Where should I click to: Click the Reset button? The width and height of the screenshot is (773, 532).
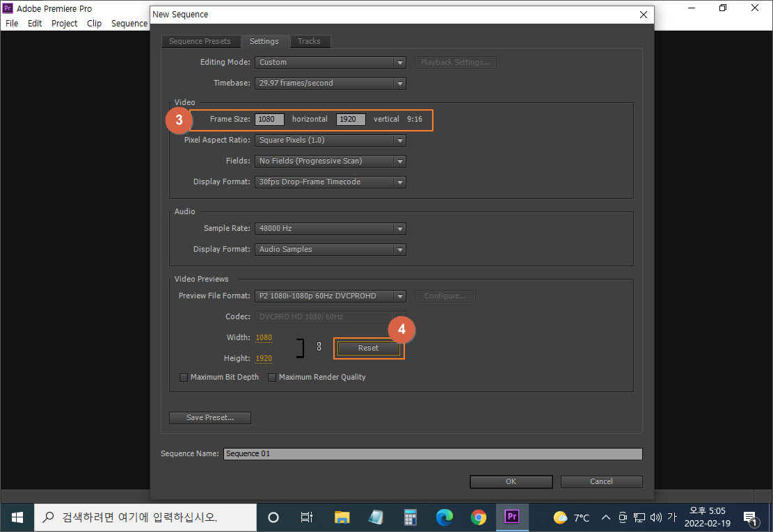pos(368,348)
